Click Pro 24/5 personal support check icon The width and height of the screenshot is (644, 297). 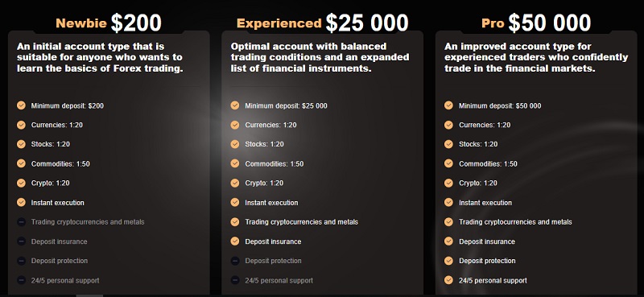click(x=448, y=281)
